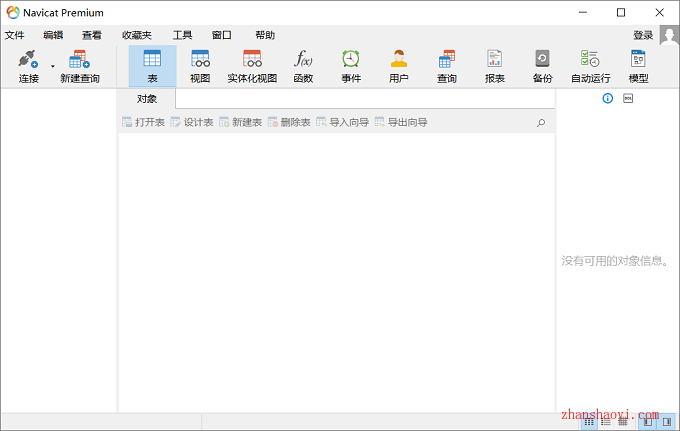Open New Query (新建查询)
Image resolution: width=680 pixels, height=431 pixels.
tap(80, 66)
